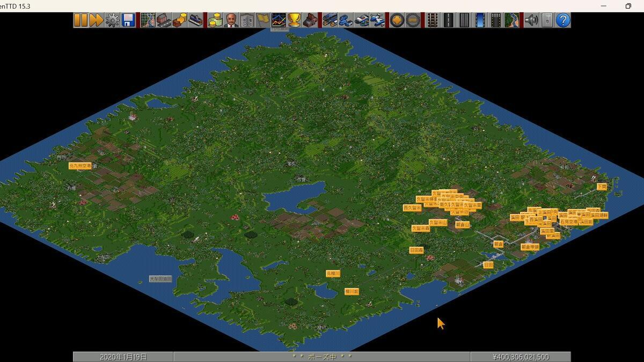644x362 pixels.
Task: Open the story book
Action: point(247,20)
